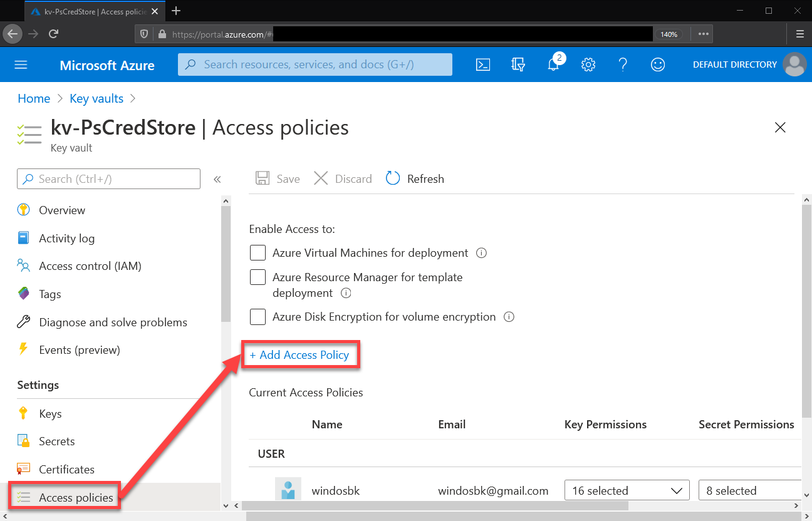
Task: Click the browser forward arrow
Action: [x=33, y=34]
